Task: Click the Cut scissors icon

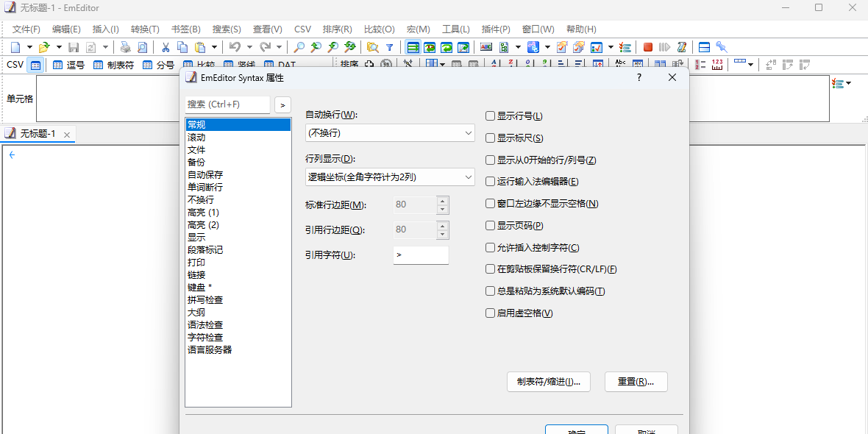Action: pyautogui.click(x=166, y=47)
